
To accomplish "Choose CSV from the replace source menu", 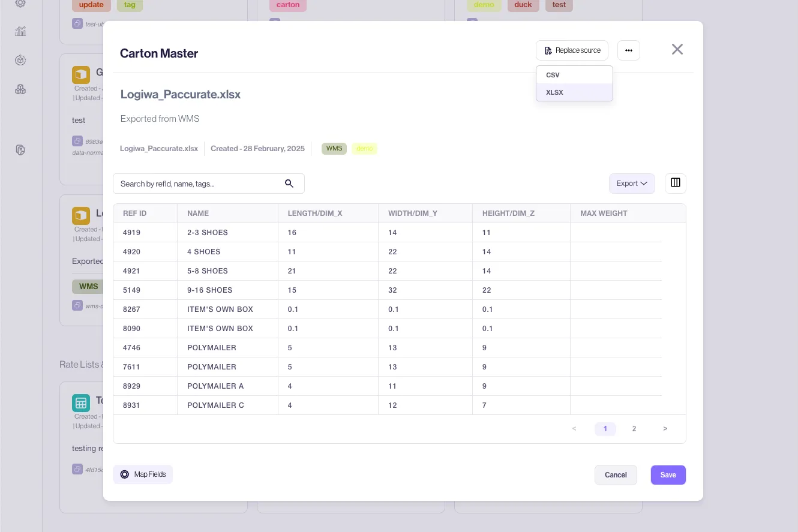I will [x=574, y=75].
